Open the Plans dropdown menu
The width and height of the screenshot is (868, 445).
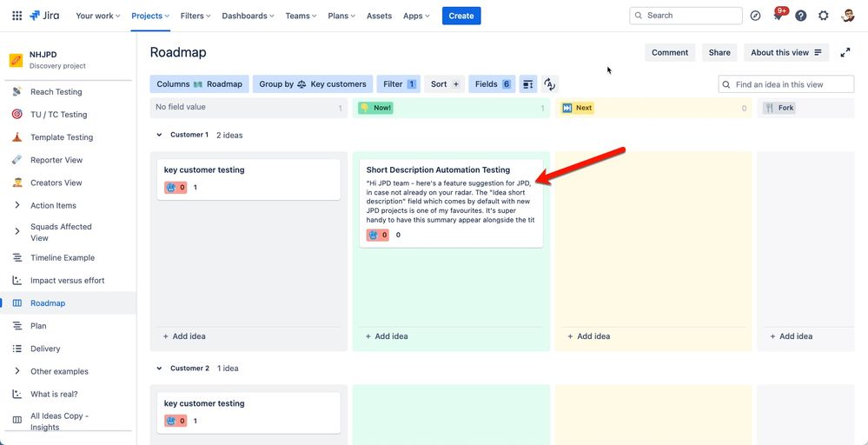click(341, 16)
